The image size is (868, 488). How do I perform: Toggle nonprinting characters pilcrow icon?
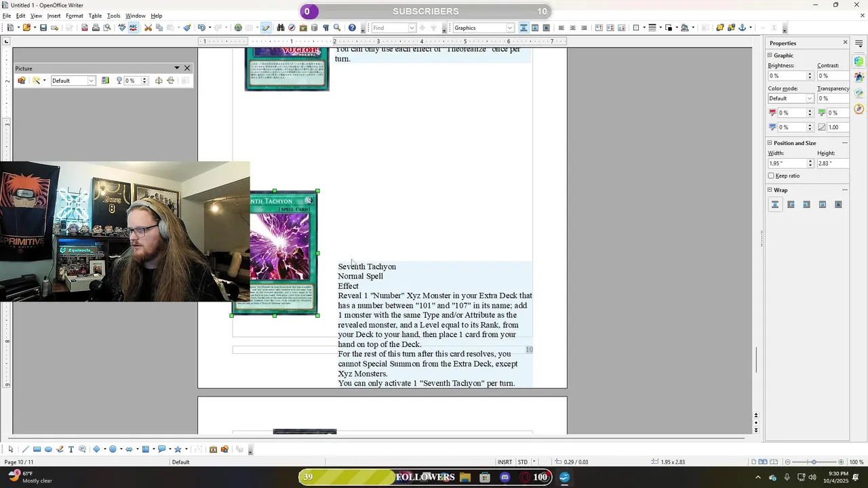point(325,28)
